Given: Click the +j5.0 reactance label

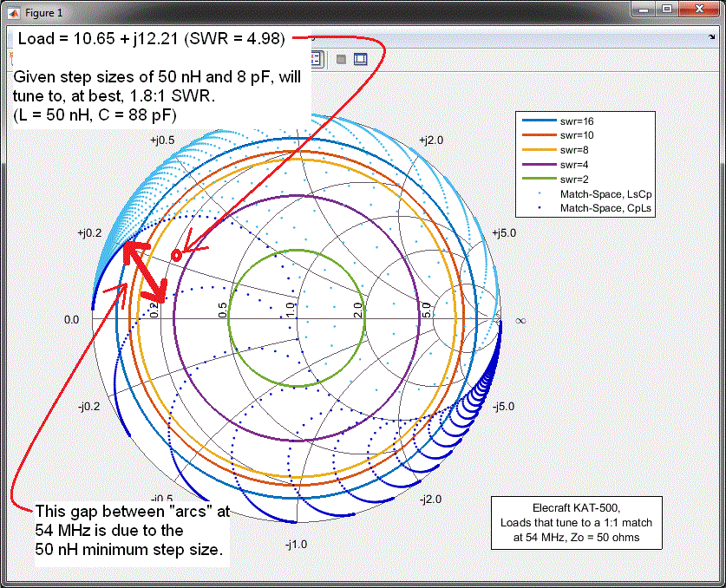Looking at the screenshot, I should pos(504,233).
